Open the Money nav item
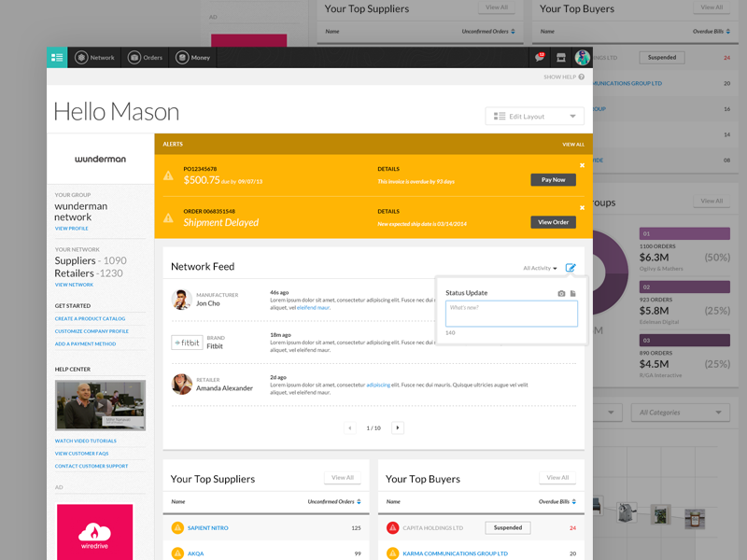The image size is (747, 560). [x=192, y=58]
